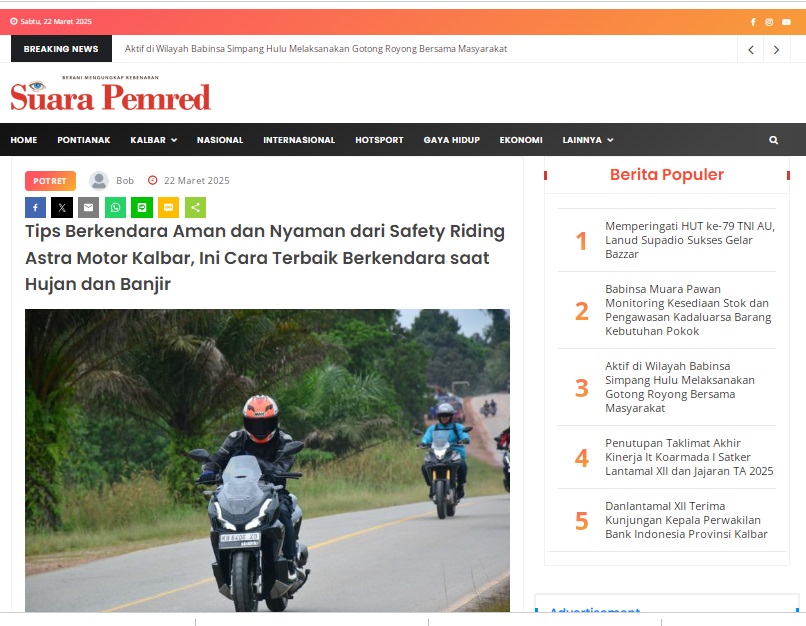Image resolution: width=806 pixels, height=626 pixels.
Task: Go to the PONTIANAK section
Action: (84, 140)
